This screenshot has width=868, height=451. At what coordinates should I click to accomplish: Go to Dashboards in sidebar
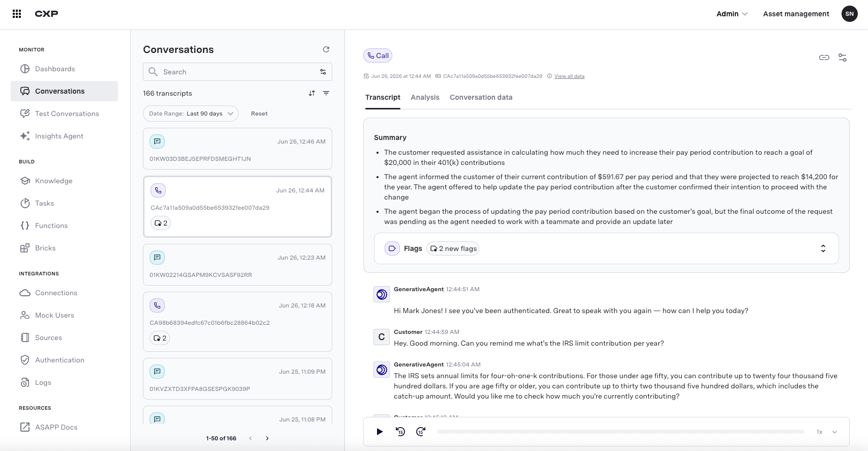64,69
